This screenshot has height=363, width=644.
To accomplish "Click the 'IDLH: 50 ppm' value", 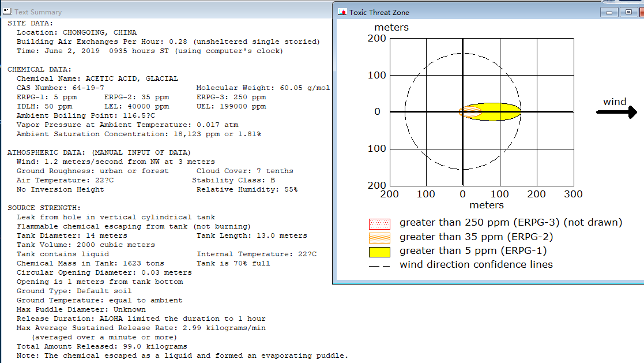I will 44,106.
